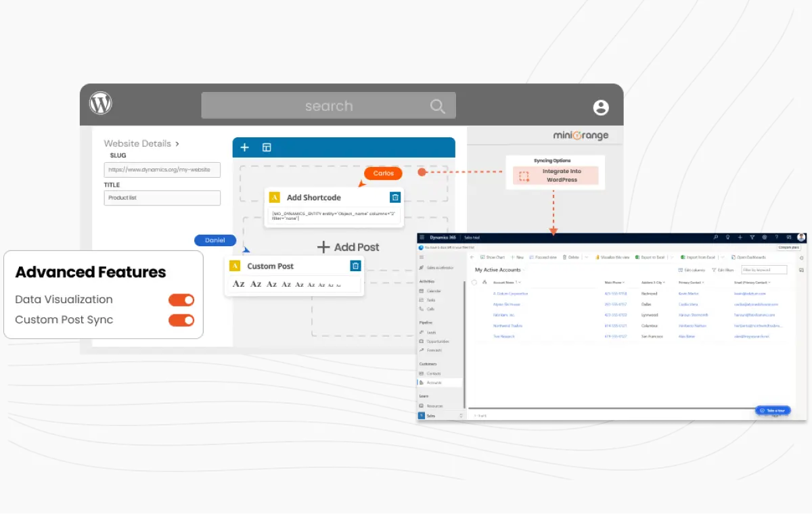
Task: Open the chat icon in Dynamics top bar
Action: 789,237
